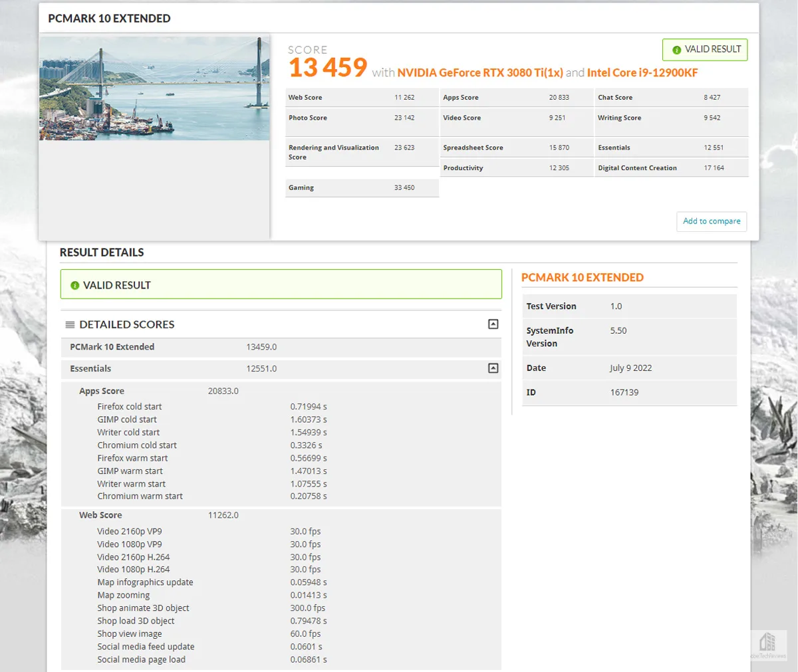Viewport: 798px width, 672px height.
Task: Click the Web Score value 11 262
Action: tap(404, 98)
